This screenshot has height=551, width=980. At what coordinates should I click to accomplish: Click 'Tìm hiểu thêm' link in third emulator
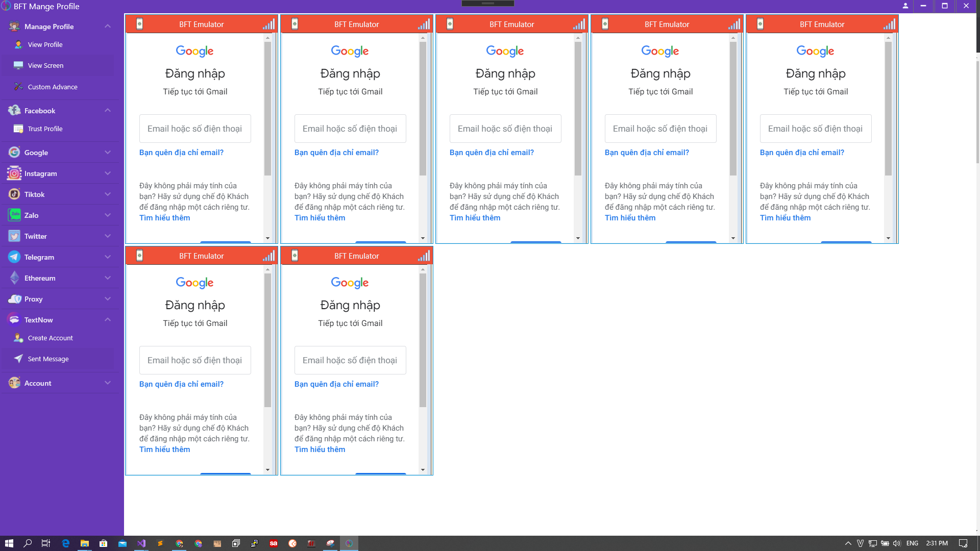click(x=475, y=218)
